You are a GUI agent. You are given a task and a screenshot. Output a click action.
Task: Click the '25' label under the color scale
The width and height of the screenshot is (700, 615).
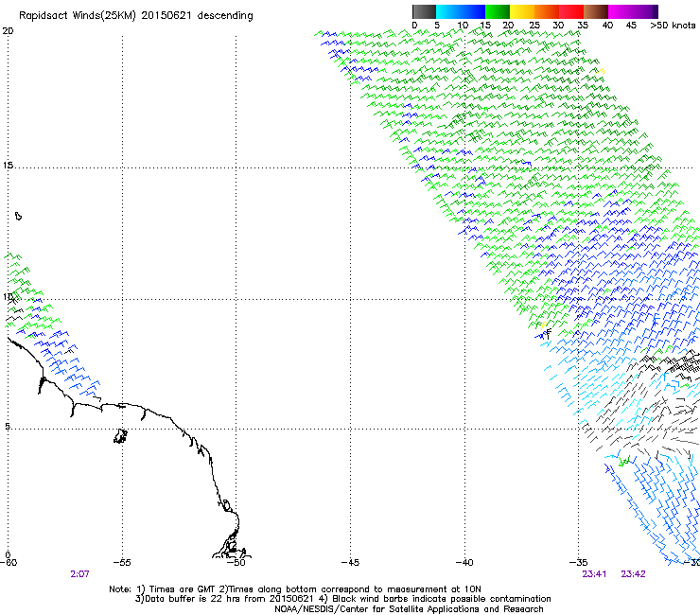point(534,25)
